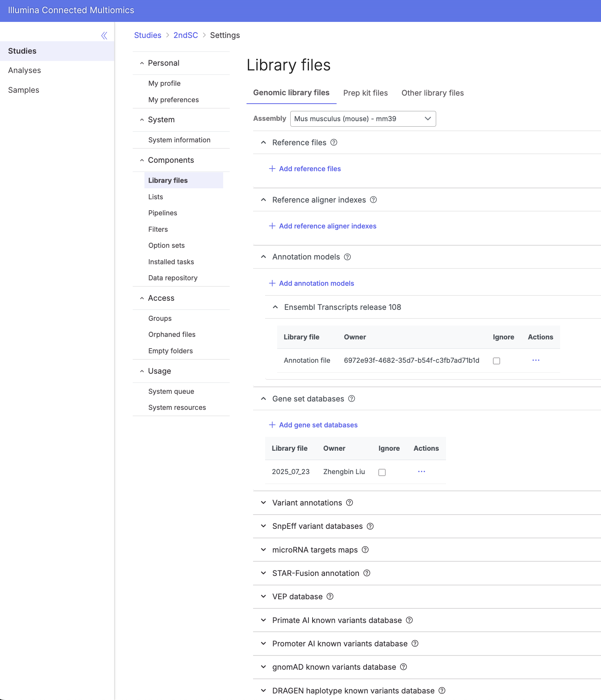Open actions menu for Annotation file row
The height and width of the screenshot is (700, 601).
point(535,360)
